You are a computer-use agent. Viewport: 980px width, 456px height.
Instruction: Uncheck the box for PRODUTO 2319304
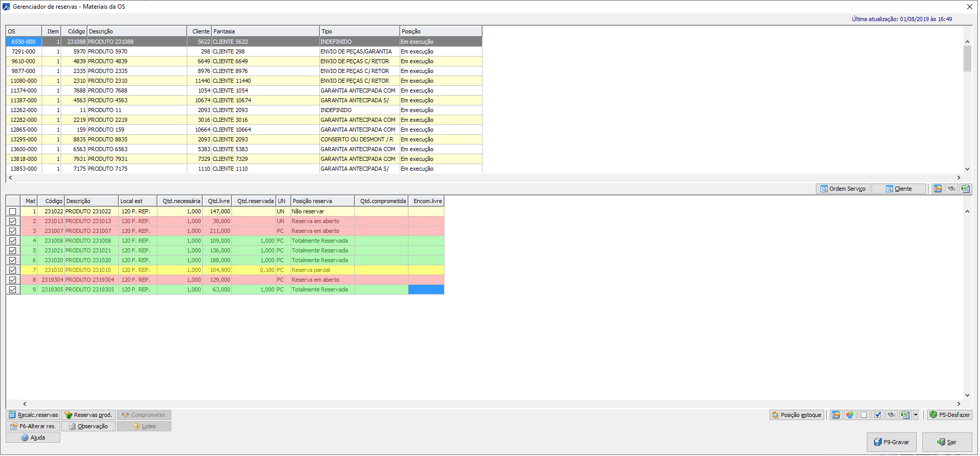[13, 280]
